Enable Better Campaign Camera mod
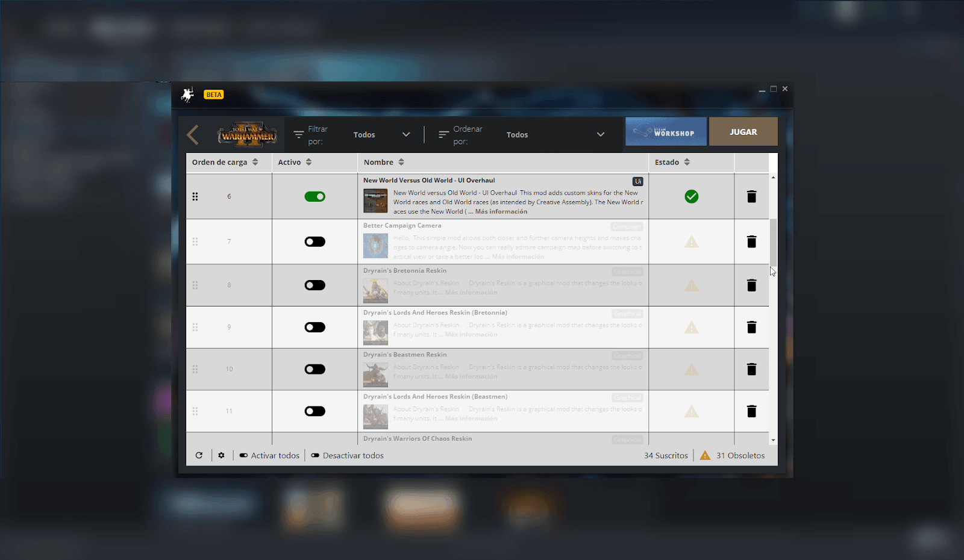This screenshot has height=560, width=964. point(315,241)
